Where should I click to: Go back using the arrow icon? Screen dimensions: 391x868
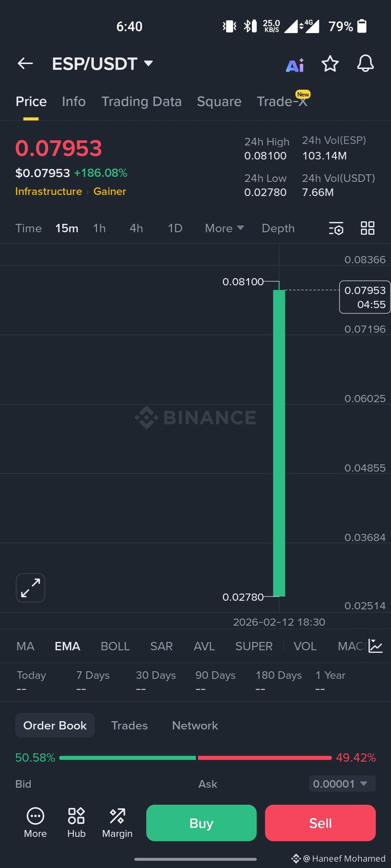25,64
